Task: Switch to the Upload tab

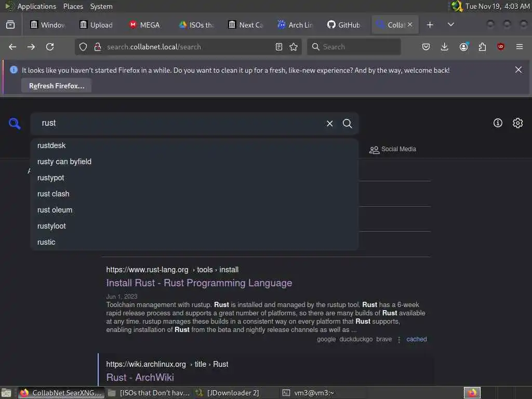Action: pyautogui.click(x=96, y=25)
